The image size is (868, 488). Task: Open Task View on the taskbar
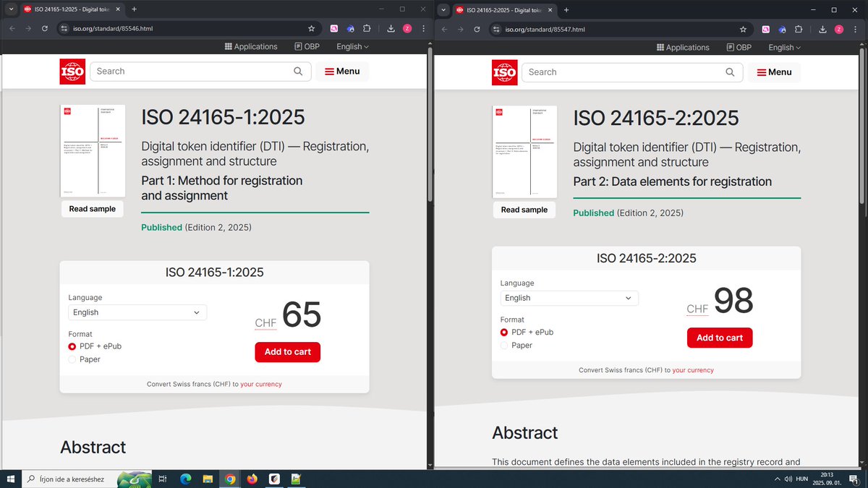pos(163,479)
